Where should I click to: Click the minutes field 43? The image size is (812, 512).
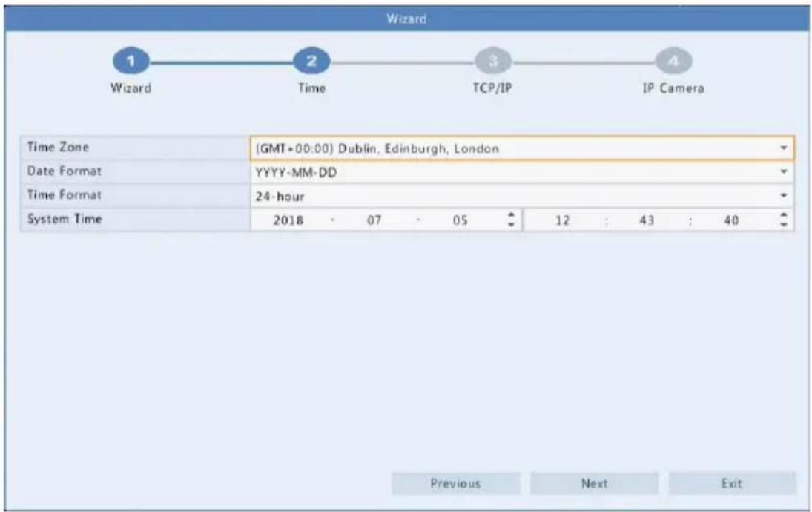pyautogui.click(x=647, y=220)
